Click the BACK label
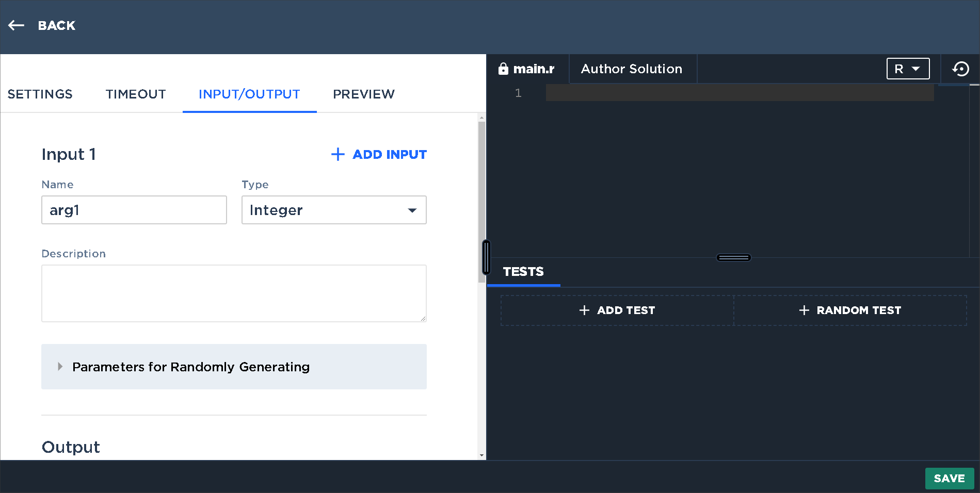This screenshot has height=493, width=980. point(56,25)
